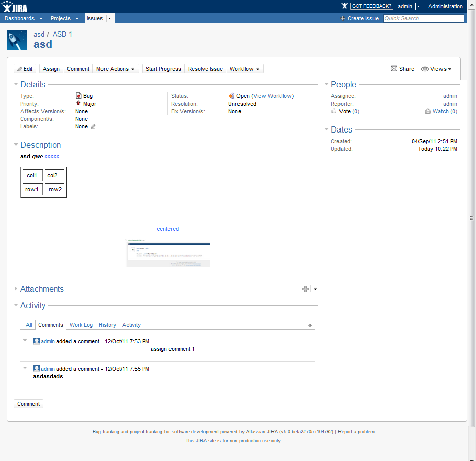This screenshot has height=461, width=476.
Task: Click the Watch envelope icon
Action: coord(428,111)
